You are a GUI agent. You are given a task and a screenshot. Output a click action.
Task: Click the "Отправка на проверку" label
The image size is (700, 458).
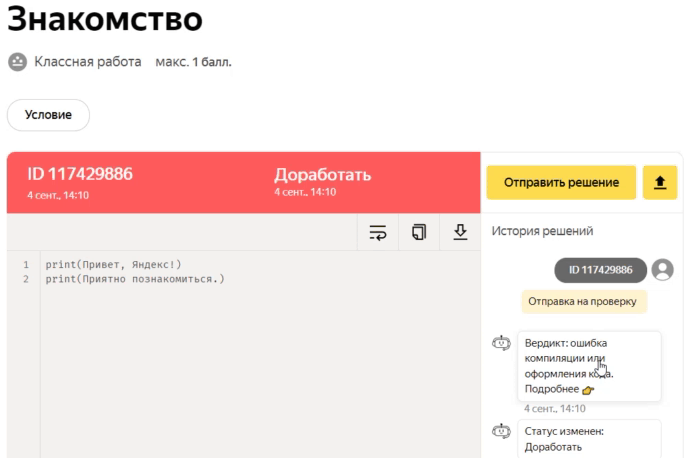(583, 301)
